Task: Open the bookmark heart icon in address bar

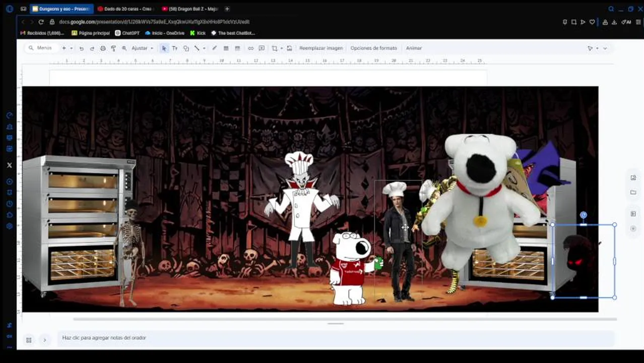Action: 592,22
